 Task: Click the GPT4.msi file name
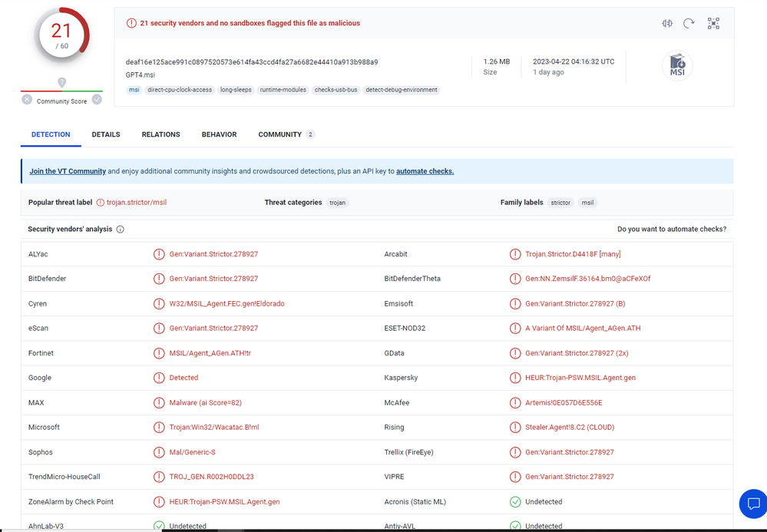point(141,74)
